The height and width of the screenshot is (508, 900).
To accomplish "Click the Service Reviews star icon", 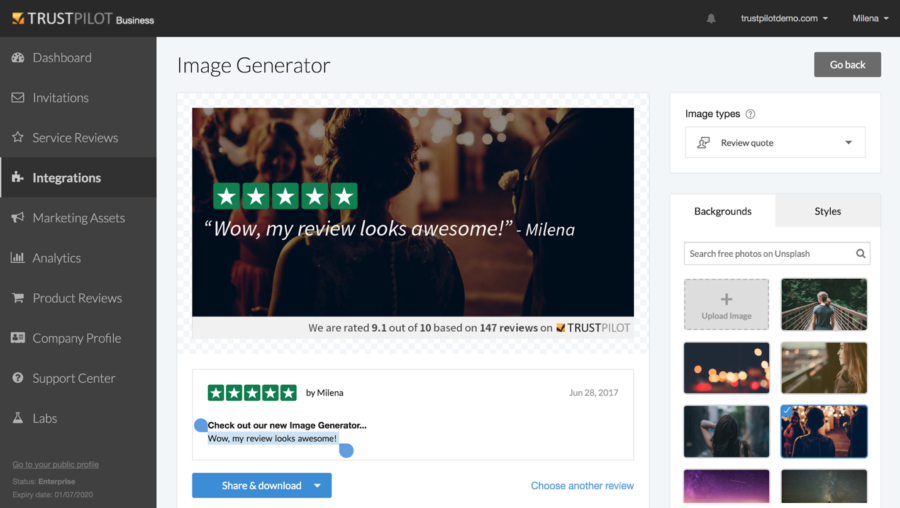I will pyautogui.click(x=18, y=137).
